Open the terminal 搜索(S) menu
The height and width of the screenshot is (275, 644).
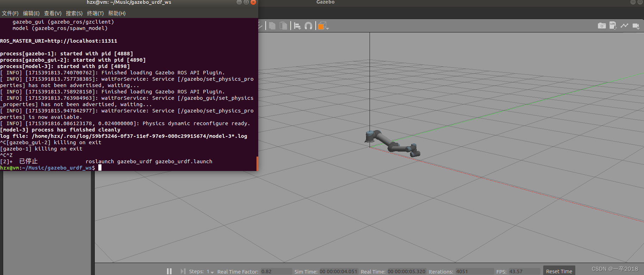click(x=74, y=13)
